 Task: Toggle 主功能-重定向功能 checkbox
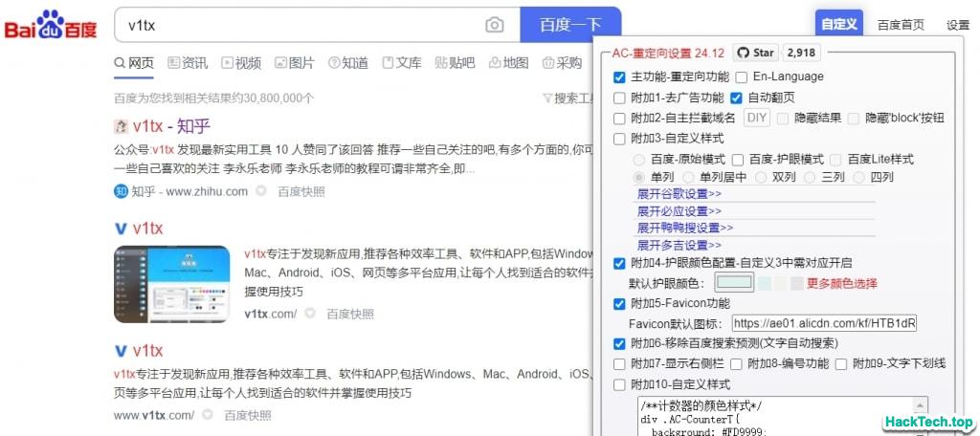click(619, 77)
